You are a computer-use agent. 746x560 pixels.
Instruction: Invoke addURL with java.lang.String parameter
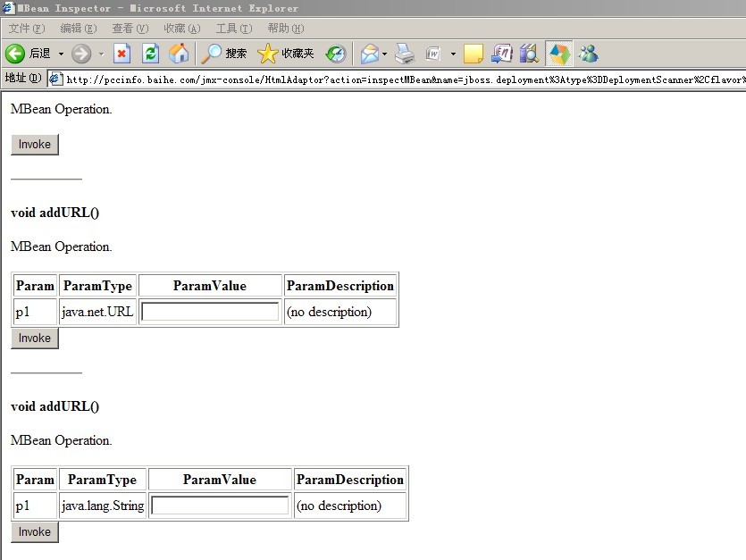35,532
